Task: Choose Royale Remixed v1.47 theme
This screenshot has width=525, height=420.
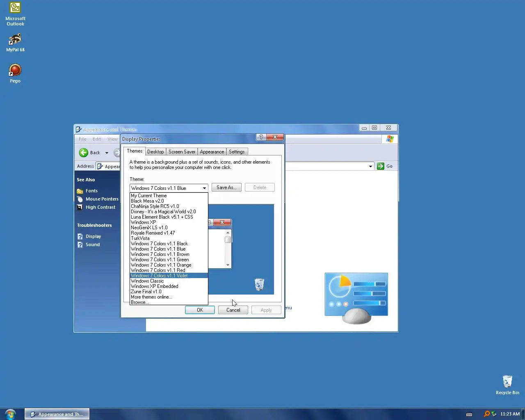Action: [x=169, y=233]
